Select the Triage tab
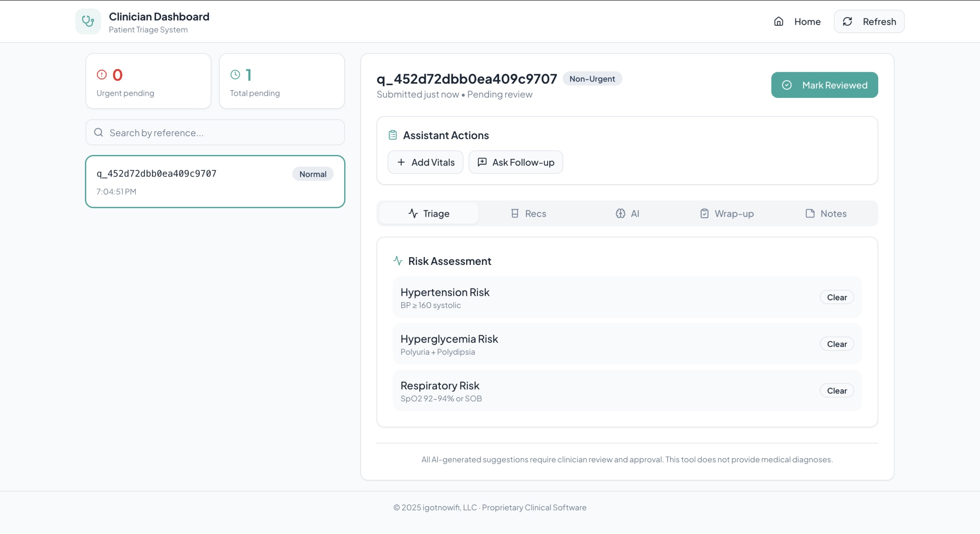The width and height of the screenshot is (980, 534). [429, 213]
